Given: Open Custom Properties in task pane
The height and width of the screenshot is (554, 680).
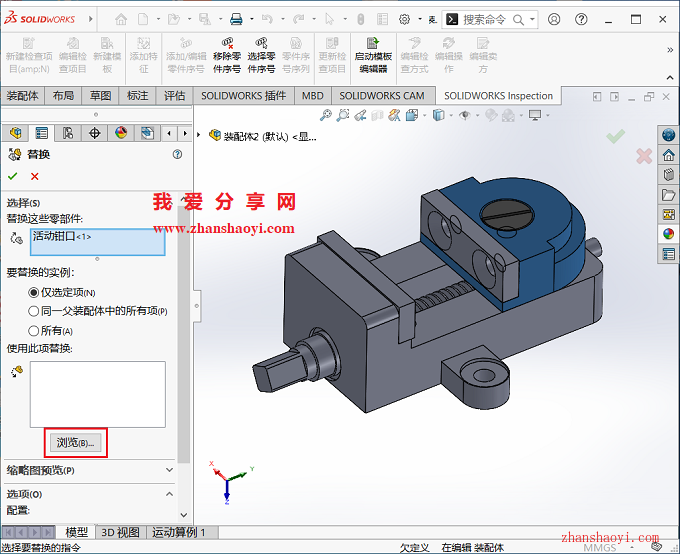Looking at the screenshot, I should click(x=668, y=254).
